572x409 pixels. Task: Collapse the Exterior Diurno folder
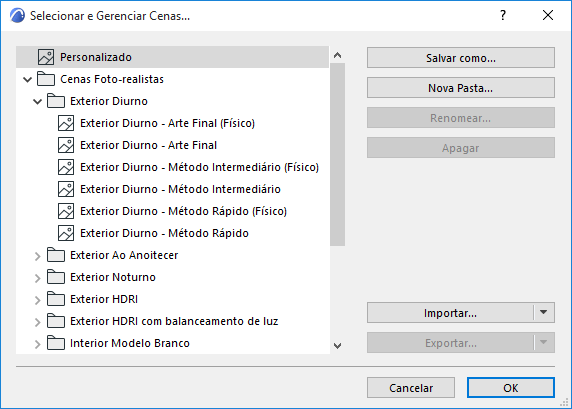tap(38, 101)
